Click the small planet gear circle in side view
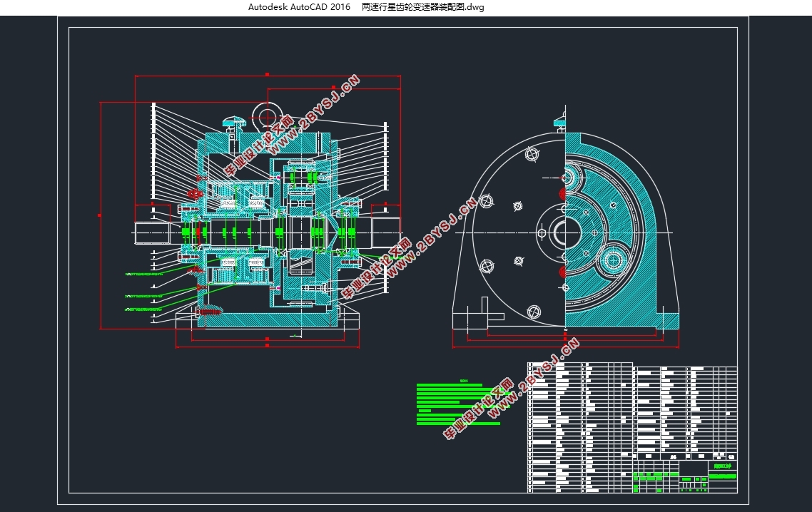The height and width of the screenshot is (512, 812). [x=614, y=260]
